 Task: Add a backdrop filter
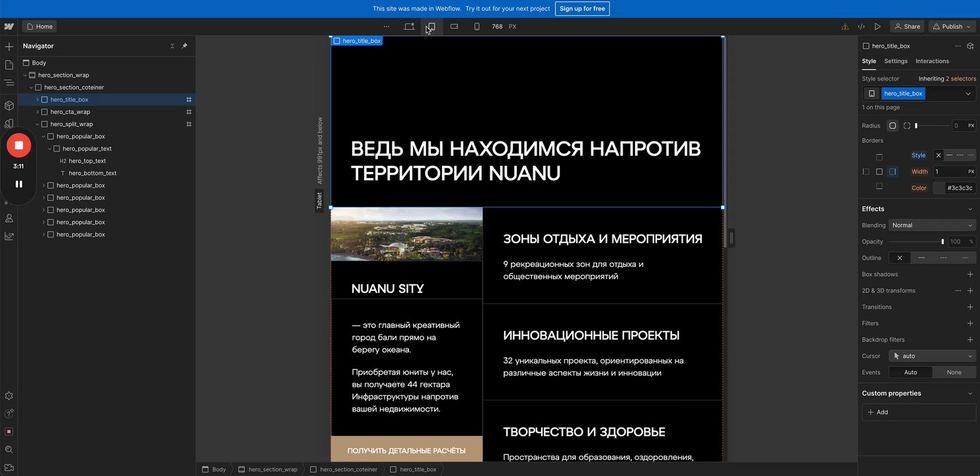(x=970, y=340)
